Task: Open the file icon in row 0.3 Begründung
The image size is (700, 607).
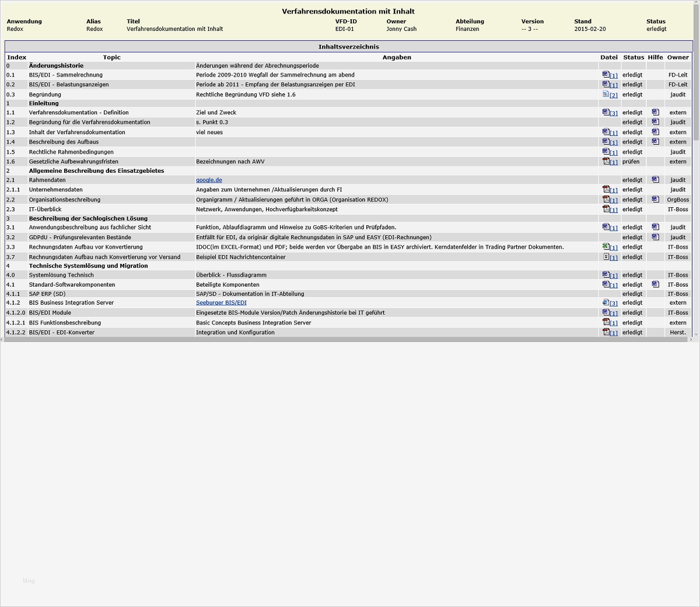Action: (x=605, y=94)
